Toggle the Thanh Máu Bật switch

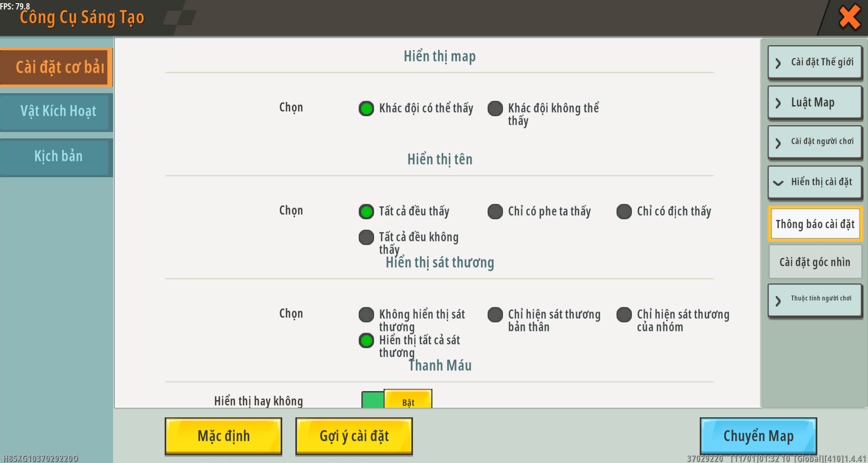click(397, 400)
